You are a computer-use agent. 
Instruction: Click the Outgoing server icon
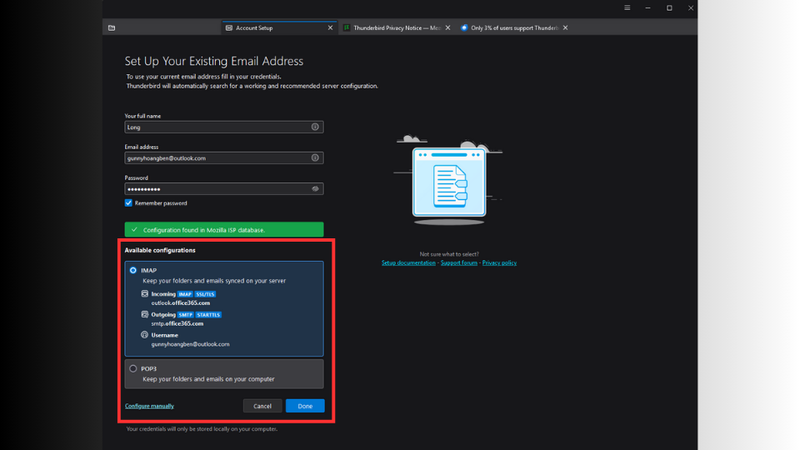pos(145,314)
